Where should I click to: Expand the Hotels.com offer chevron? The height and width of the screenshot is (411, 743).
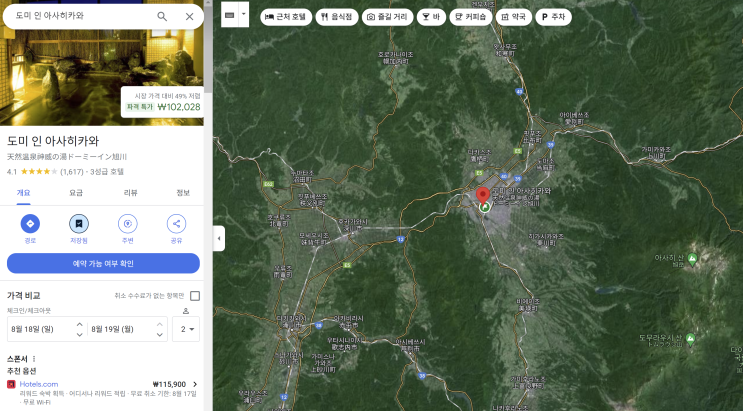[x=195, y=384]
